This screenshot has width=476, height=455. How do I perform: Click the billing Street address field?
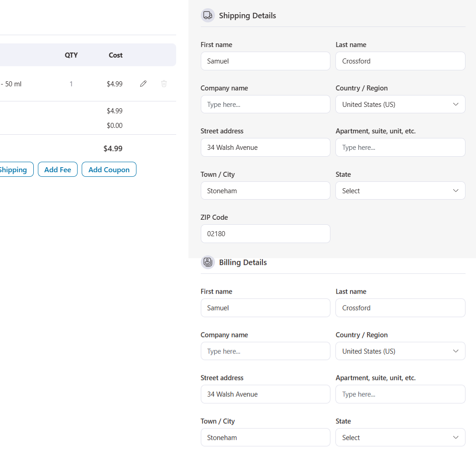[265, 394]
